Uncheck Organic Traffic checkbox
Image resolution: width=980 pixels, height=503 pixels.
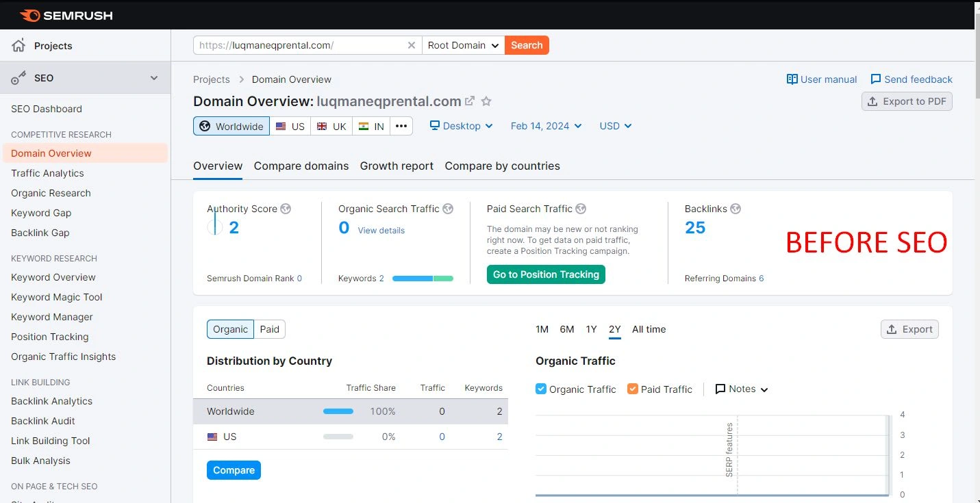[x=541, y=389]
